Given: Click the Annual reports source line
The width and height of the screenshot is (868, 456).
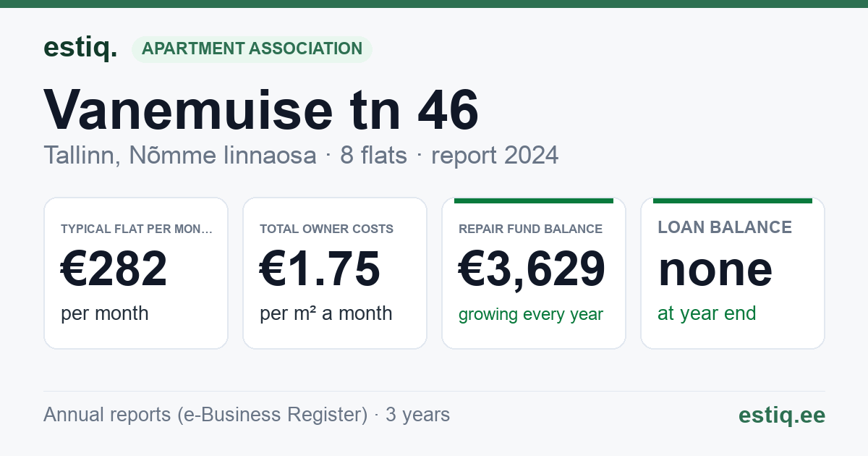Looking at the screenshot, I should (x=247, y=415).
